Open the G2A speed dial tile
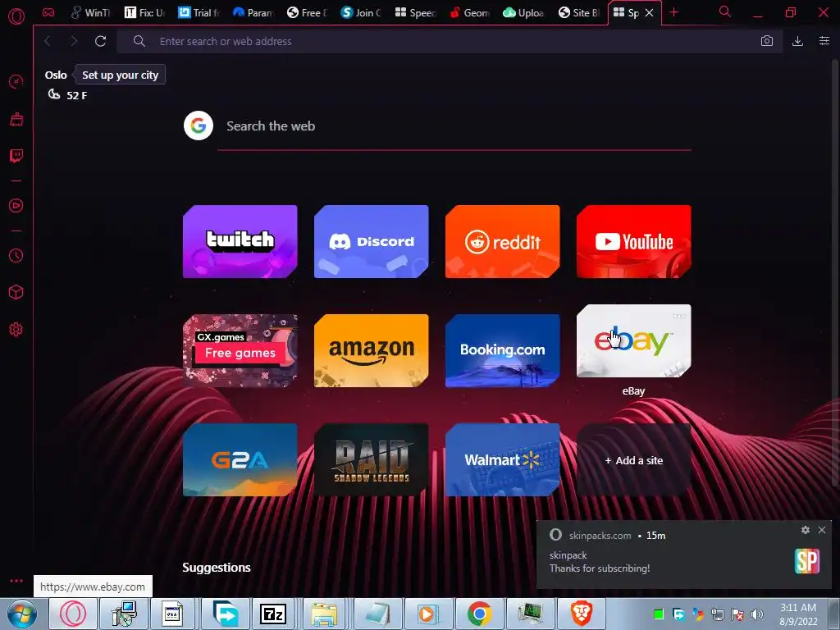The height and width of the screenshot is (630, 840). click(240, 460)
